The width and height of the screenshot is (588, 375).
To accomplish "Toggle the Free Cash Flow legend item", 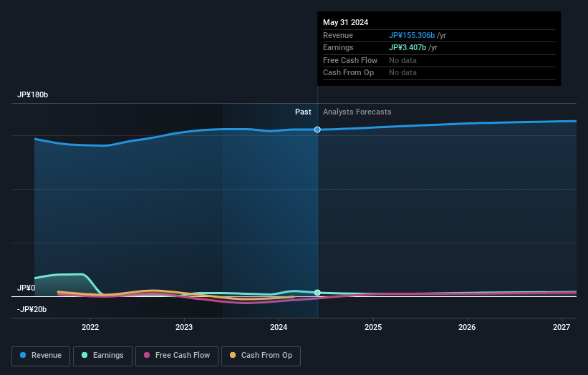I will 177,356.
